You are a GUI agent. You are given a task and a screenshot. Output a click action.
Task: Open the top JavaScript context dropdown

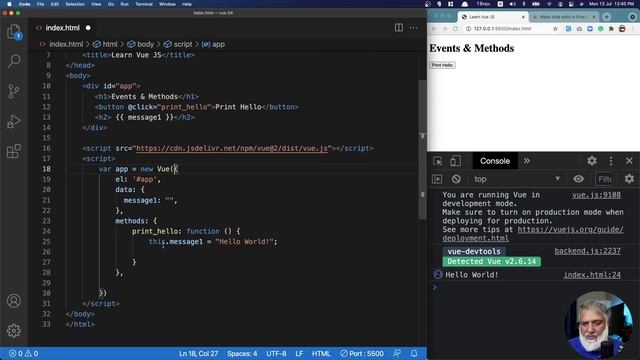(x=517, y=179)
